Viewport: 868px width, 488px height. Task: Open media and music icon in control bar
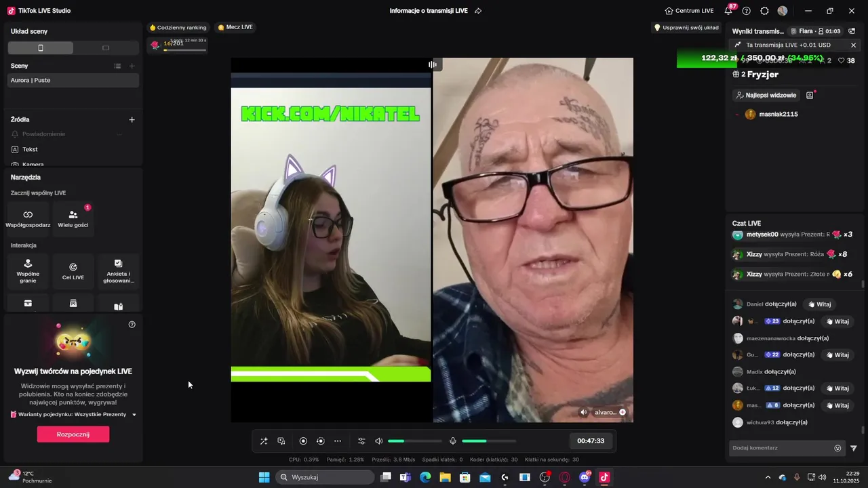pyautogui.click(x=281, y=441)
